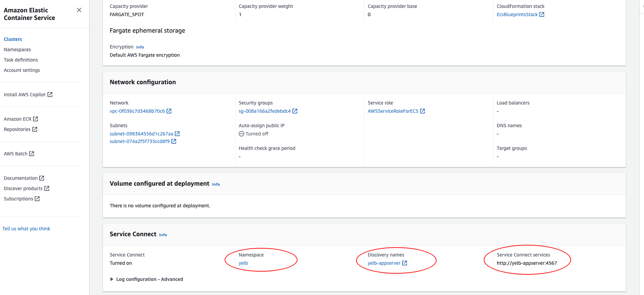
Task: Click external icon beside sg-008a166a2fedebdc4
Action: (x=295, y=111)
